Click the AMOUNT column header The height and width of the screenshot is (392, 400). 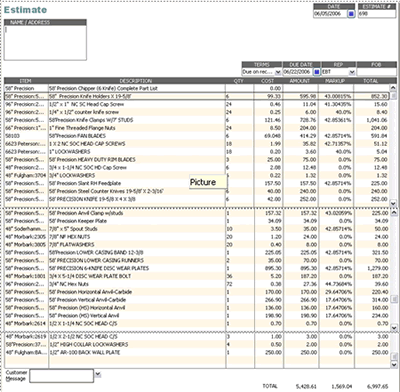(x=300, y=81)
